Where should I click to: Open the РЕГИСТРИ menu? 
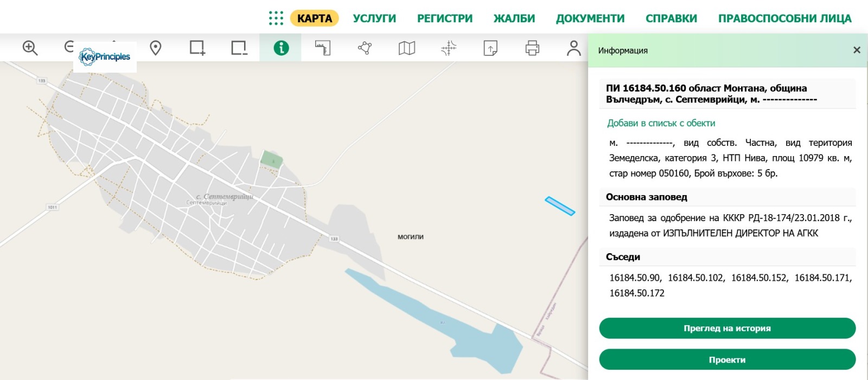point(445,18)
